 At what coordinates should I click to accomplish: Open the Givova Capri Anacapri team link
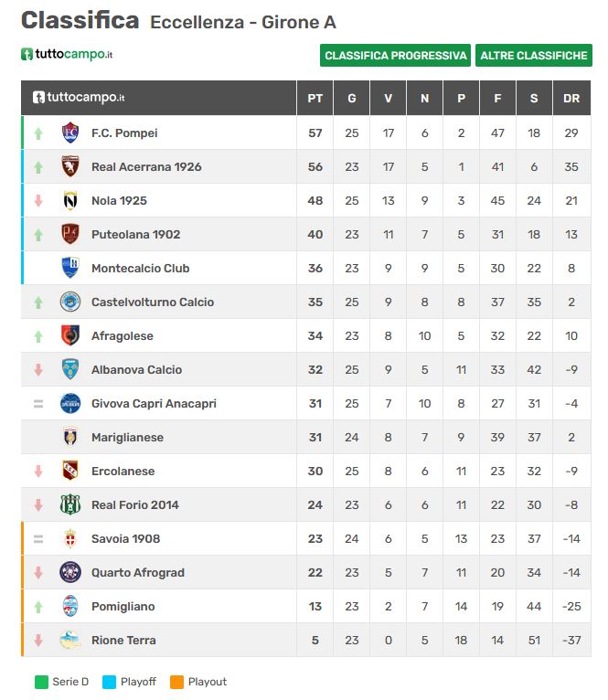point(154,404)
